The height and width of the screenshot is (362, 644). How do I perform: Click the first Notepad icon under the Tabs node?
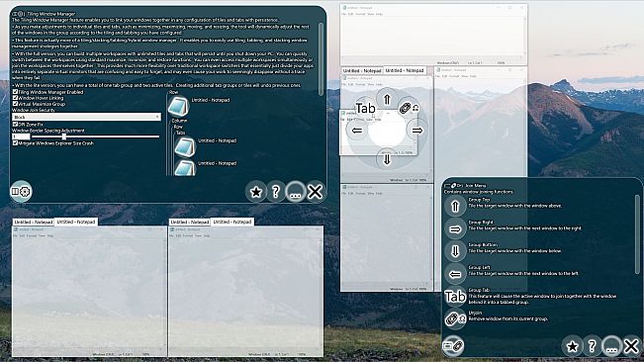[184, 147]
